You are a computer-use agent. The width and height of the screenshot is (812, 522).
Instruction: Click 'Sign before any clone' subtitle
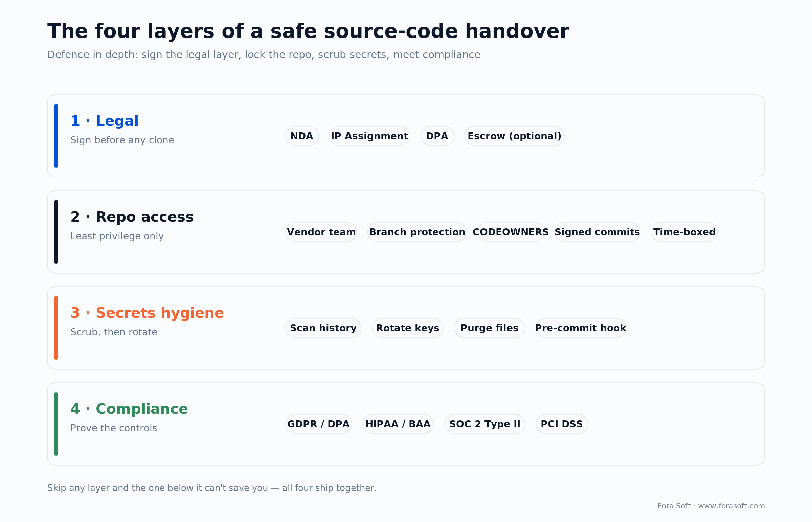122,140
